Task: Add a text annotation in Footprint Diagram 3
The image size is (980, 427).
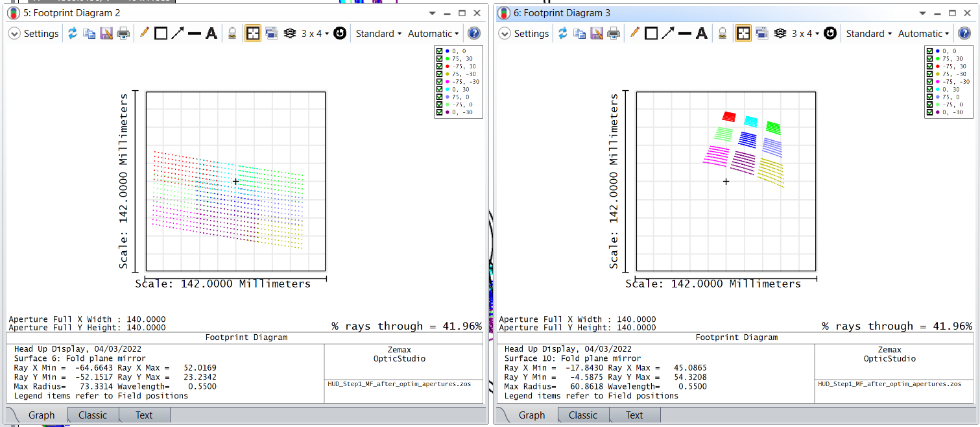Action: 702,34
